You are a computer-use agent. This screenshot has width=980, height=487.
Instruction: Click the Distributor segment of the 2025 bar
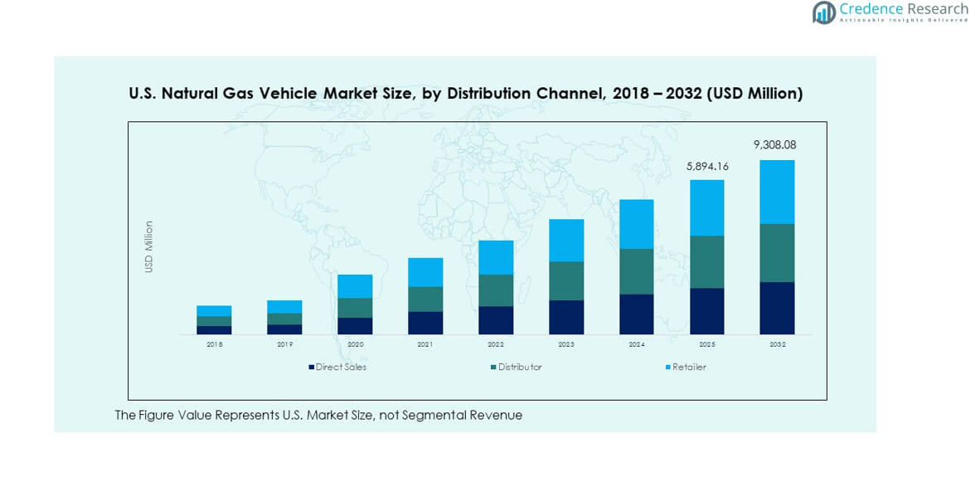pos(706,261)
